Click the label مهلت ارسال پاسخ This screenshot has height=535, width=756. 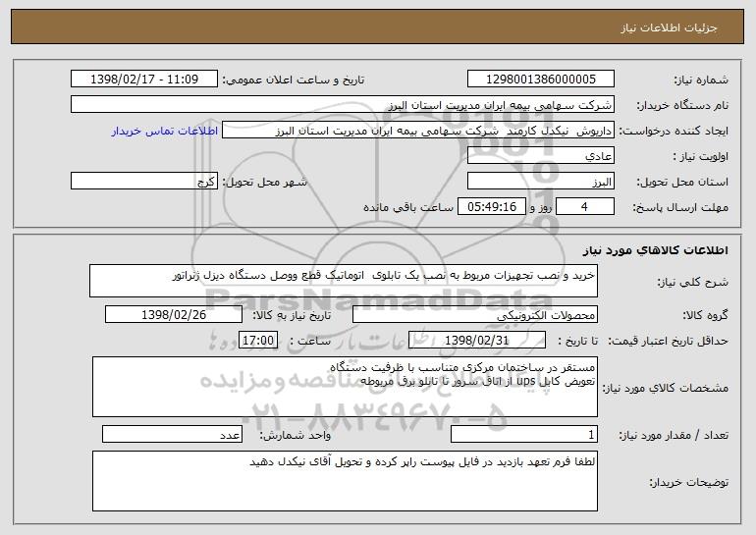coord(680,208)
